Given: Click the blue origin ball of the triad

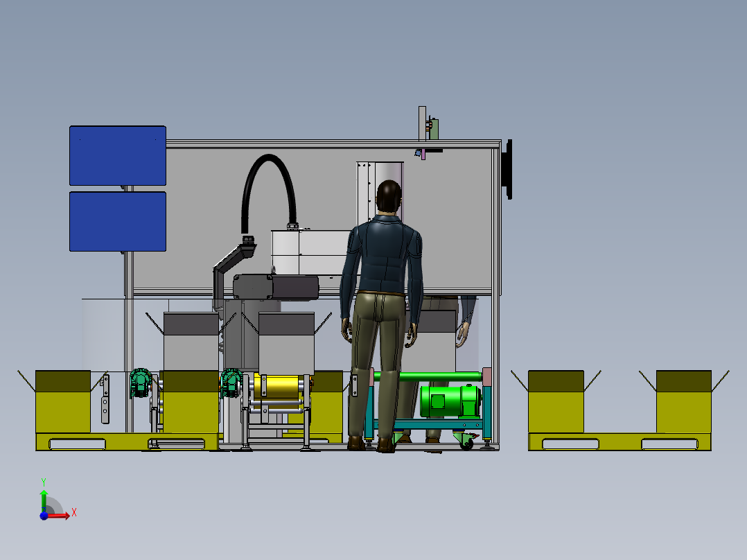Looking at the screenshot, I should click(44, 516).
